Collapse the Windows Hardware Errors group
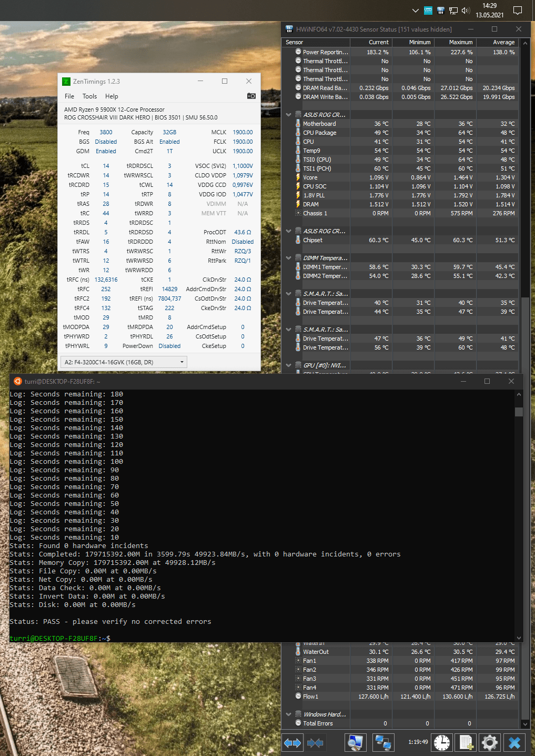The width and height of the screenshot is (535, 756). pyautogui.click(x=288, y=714)
